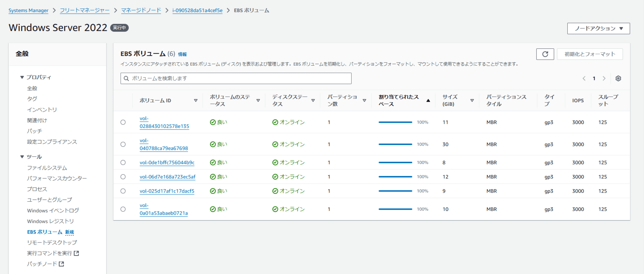Click オンライン status icon for vol-025d17af1c17dacf5
This screenshot has width=644, height=274.
[275, 191]
